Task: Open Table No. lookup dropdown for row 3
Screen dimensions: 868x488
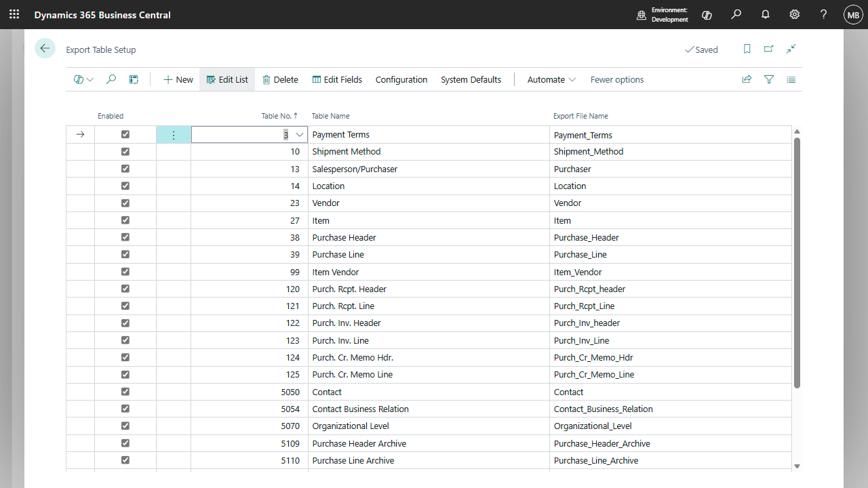Action: coord(299,135)
